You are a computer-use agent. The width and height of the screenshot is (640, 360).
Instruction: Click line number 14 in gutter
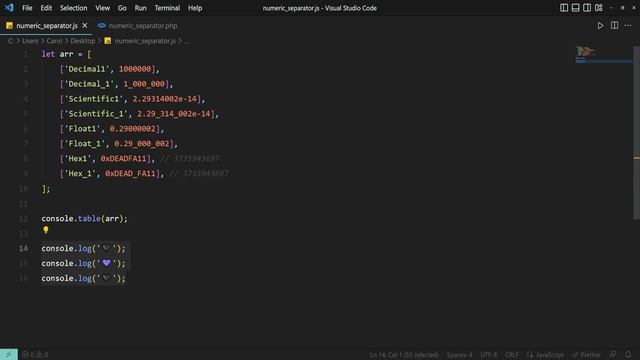click(x=23, y=248)
